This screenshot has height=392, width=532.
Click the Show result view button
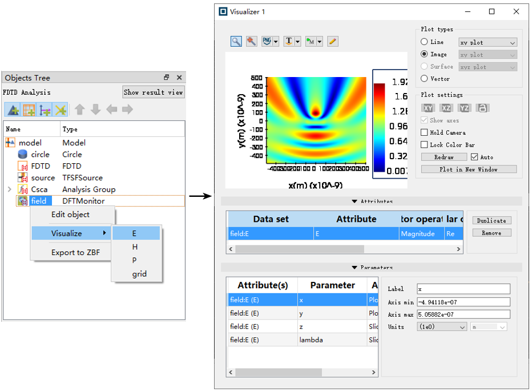[x=153, y=92]
